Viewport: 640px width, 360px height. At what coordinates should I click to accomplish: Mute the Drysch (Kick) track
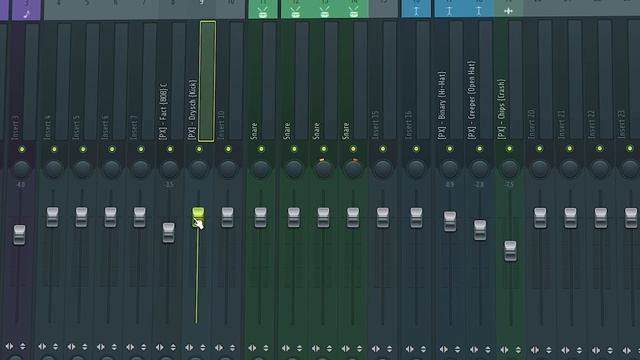(199, 149)
